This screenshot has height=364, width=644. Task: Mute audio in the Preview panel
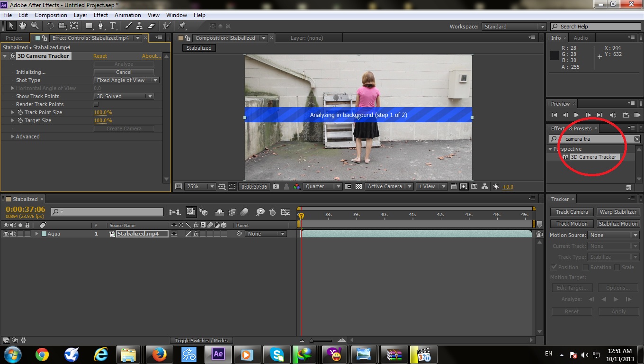[x=613, y=115]
